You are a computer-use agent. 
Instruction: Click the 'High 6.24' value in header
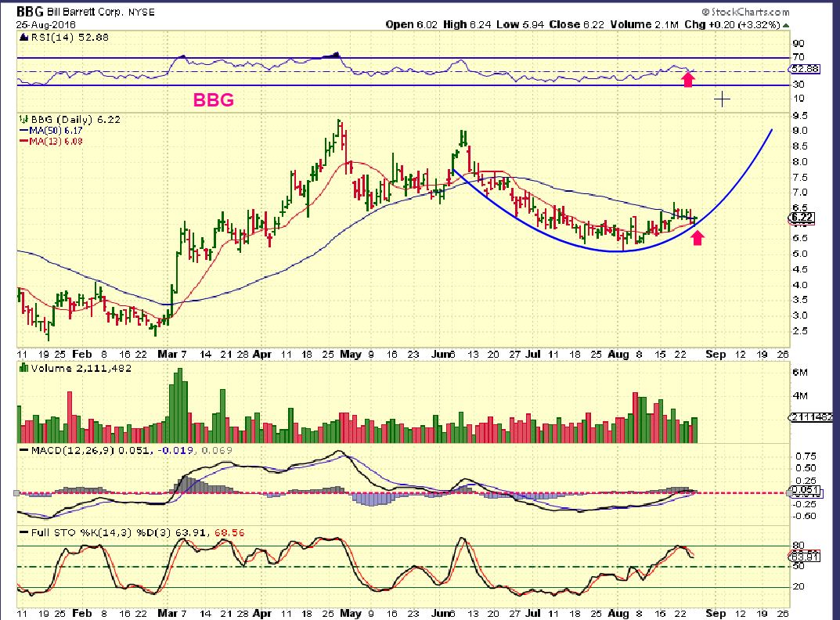pos(467,24)
